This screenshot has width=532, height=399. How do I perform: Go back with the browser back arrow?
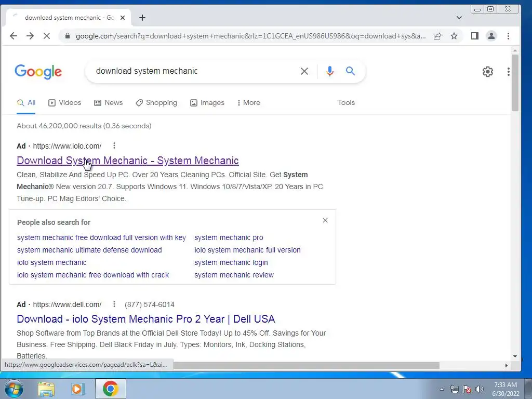pos(13,36)
